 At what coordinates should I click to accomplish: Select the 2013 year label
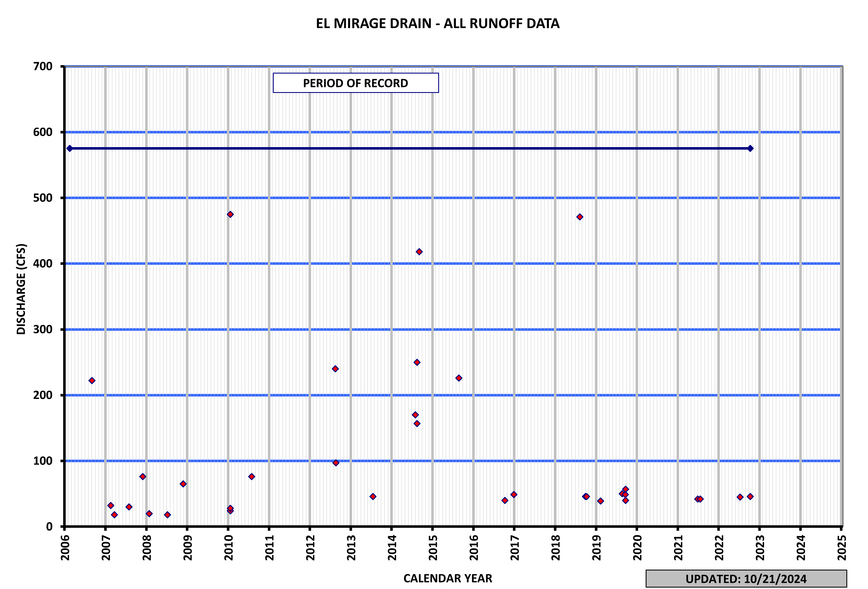tap(351, 547)
